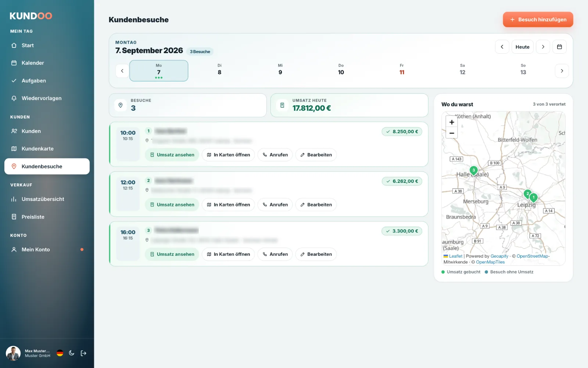Screen dimensions: 588x368
Task: Open Kundenkarte in the sidebar
Action: click(x=47, y=149)
